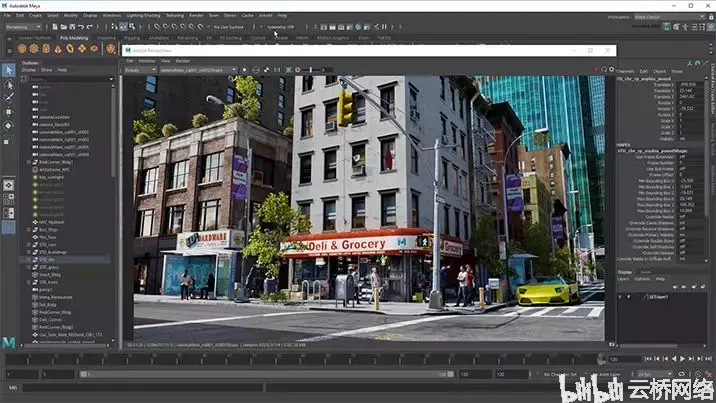Click the polygon plane shelf icon

[x=82, y=48]
